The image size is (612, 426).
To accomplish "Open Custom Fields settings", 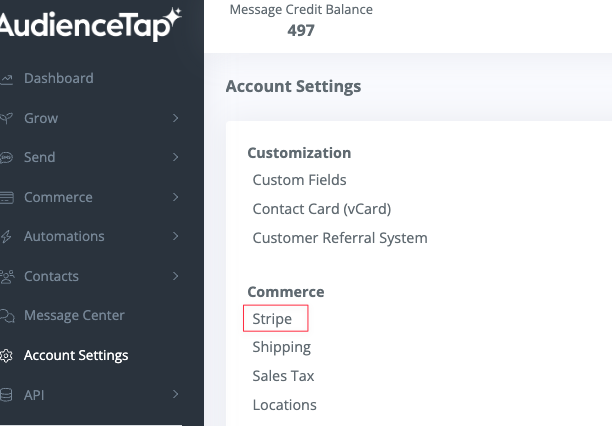I will [299, 180].
